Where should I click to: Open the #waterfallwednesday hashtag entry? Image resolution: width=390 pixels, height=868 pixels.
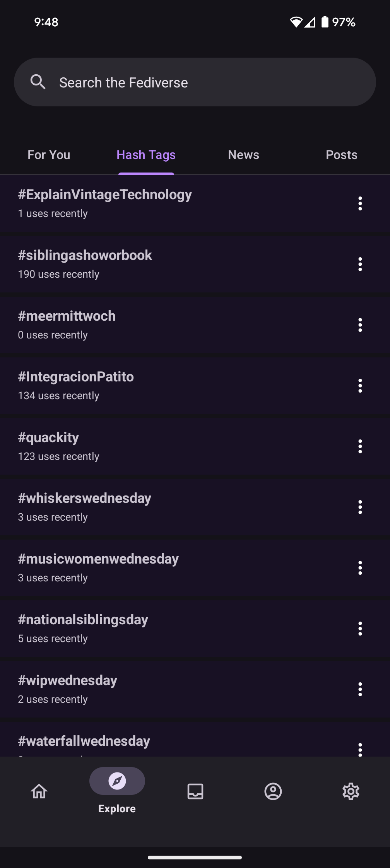[84, 742]
